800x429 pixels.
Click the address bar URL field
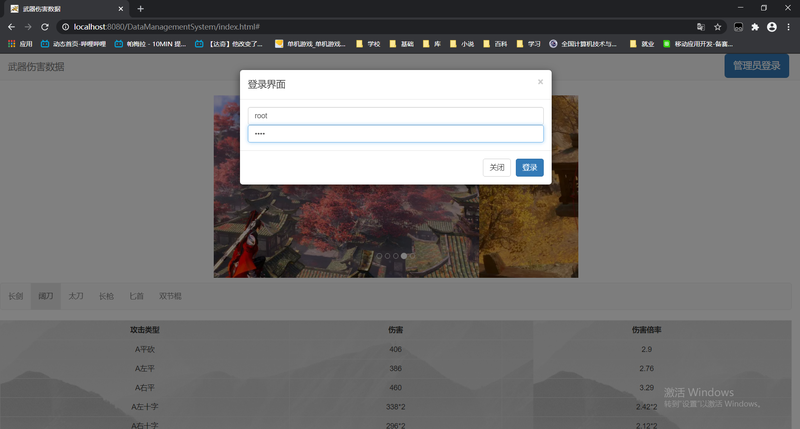378,27
